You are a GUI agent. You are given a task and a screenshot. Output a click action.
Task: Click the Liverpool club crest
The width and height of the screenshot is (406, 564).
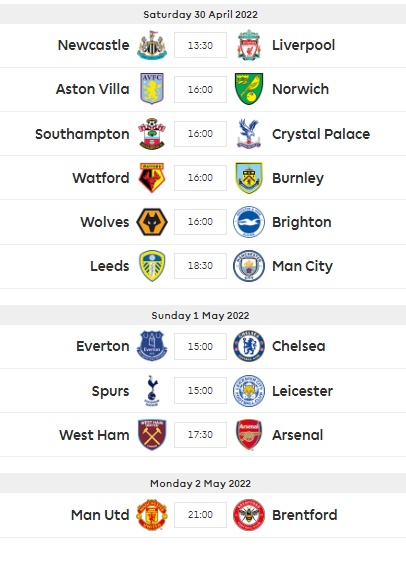click(248, 45)
